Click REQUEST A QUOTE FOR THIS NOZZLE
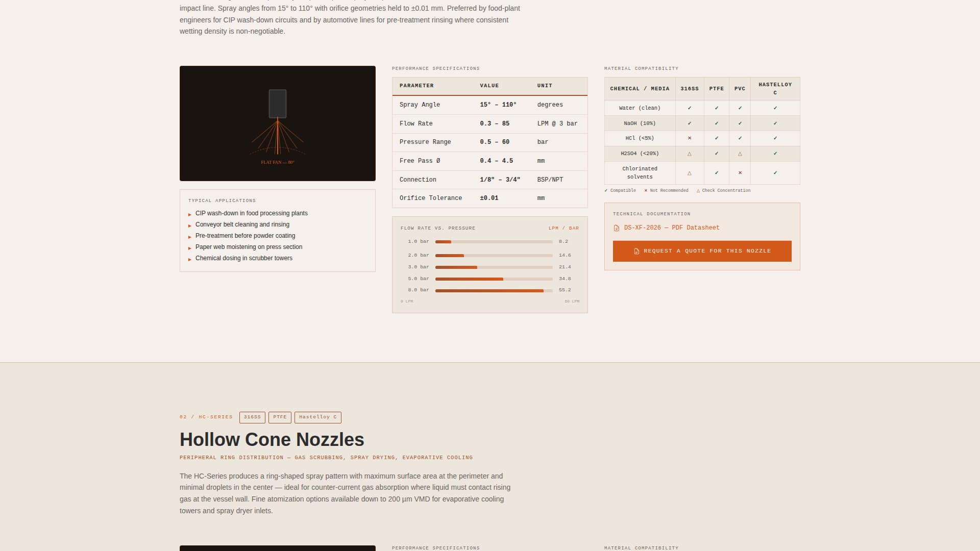The image size is (980, 551). coord(702,251)
